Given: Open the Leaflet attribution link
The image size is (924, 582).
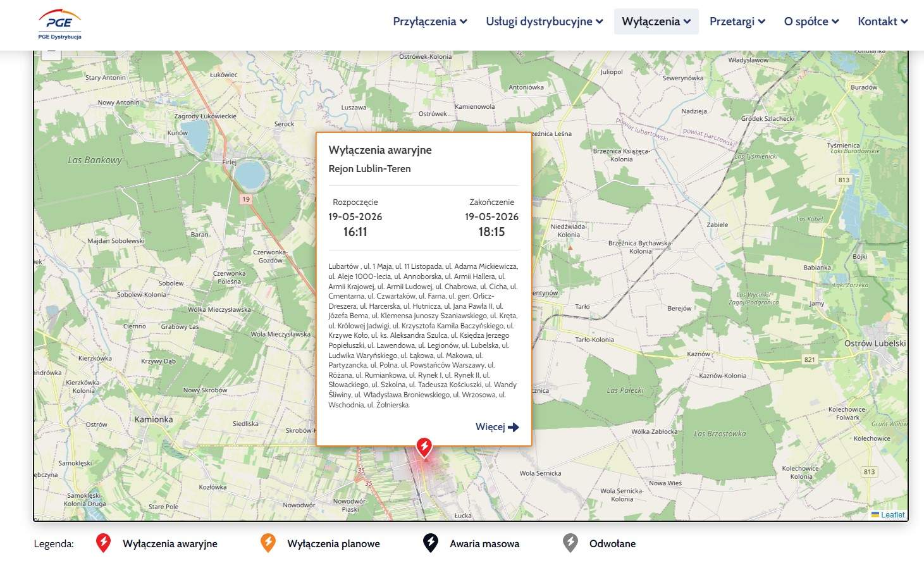Looking at the screenshot, I should (888, 515).
